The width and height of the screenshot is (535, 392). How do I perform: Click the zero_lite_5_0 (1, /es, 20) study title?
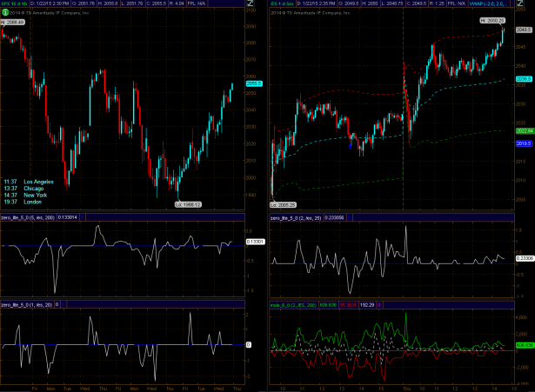click(27, 304)
